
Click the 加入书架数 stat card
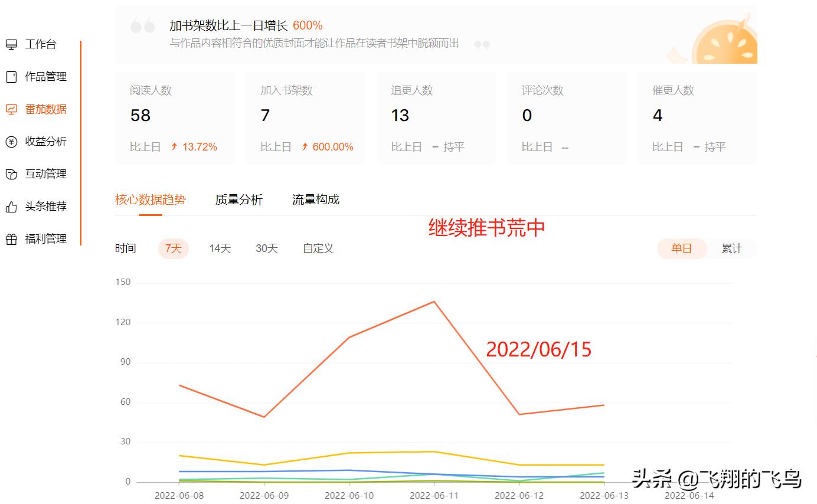[x=305, y=118]
